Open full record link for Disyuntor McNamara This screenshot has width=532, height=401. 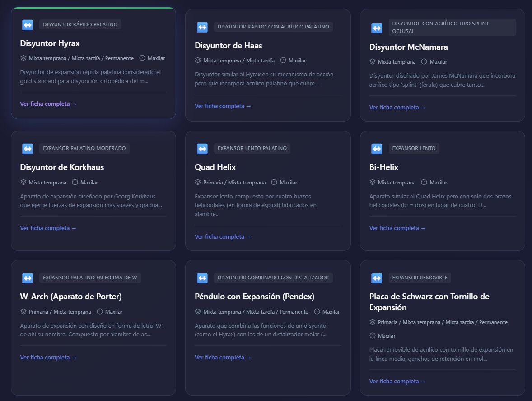coord(397,108)
